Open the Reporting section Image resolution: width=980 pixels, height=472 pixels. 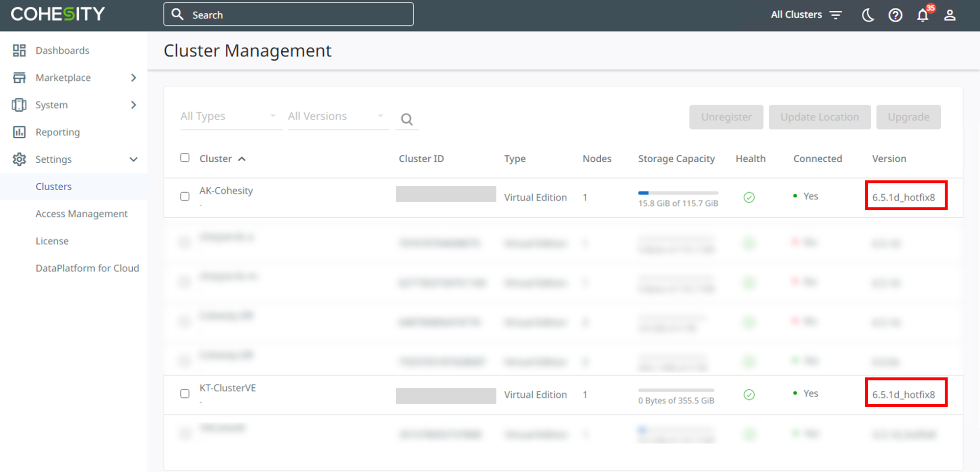[x=57, y=132]
